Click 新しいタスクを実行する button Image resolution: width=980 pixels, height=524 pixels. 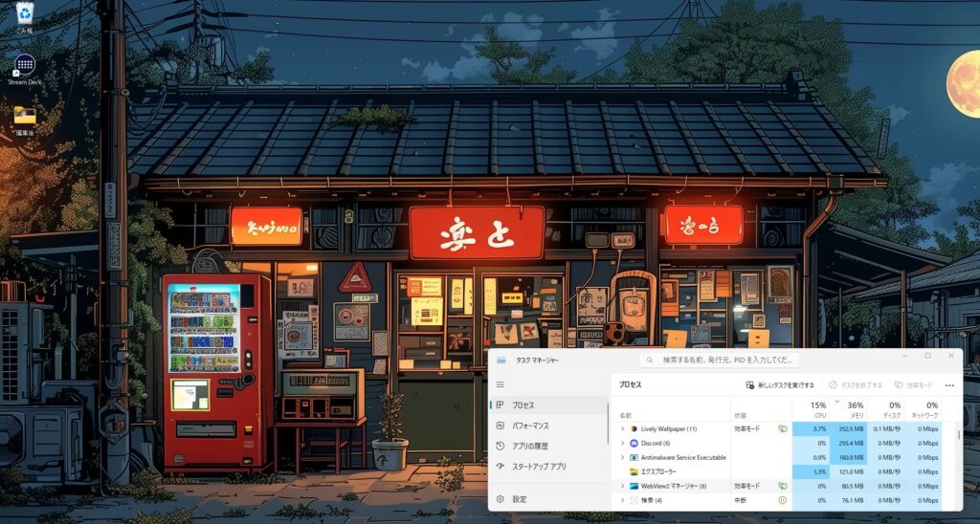click(x=780, y=385)
